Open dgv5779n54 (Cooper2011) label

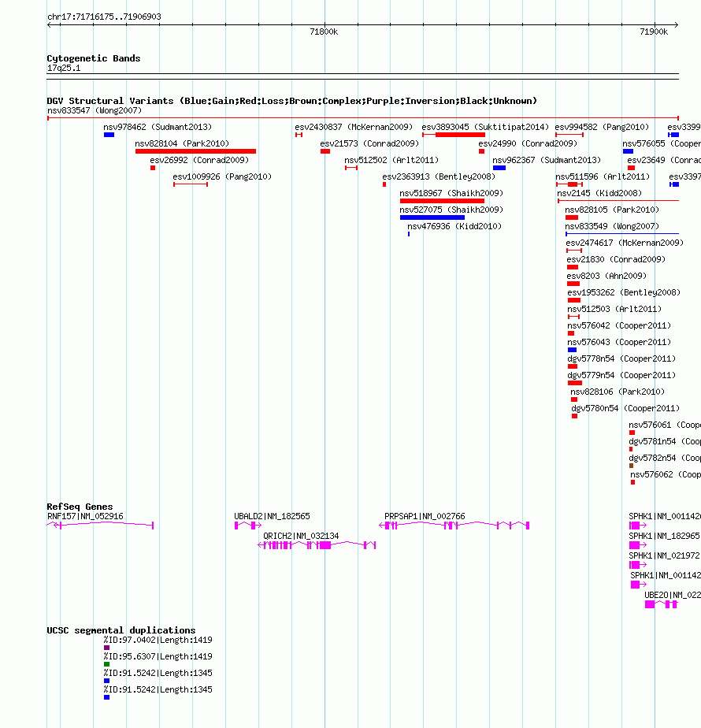pyautogui.click(x=621, y=376)
